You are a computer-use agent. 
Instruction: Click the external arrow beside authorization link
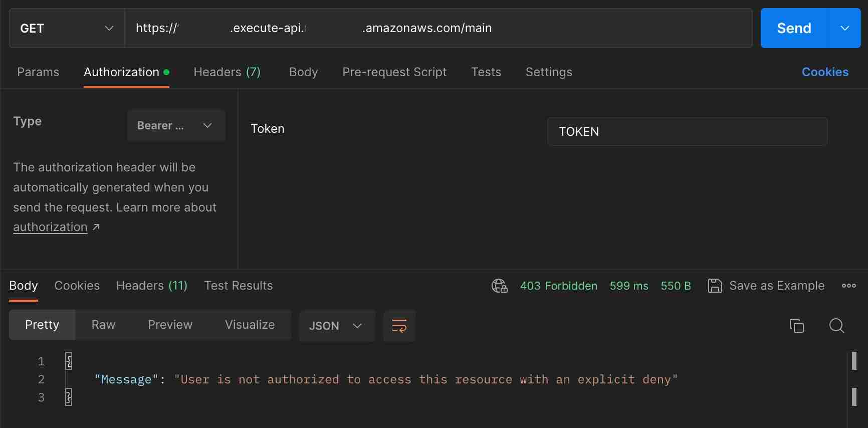[96, 227]
